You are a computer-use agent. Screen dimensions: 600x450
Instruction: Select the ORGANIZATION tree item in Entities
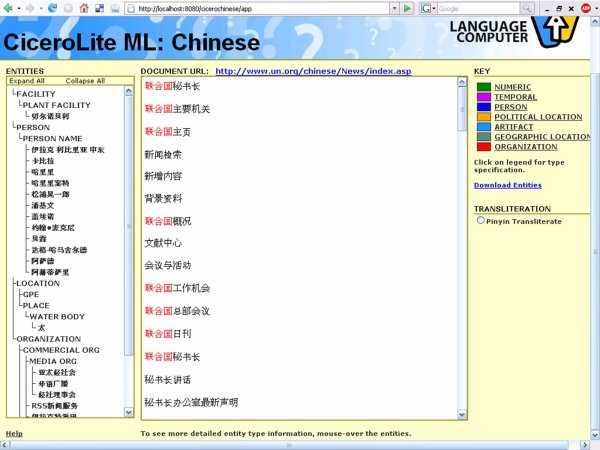pos(49,339)
